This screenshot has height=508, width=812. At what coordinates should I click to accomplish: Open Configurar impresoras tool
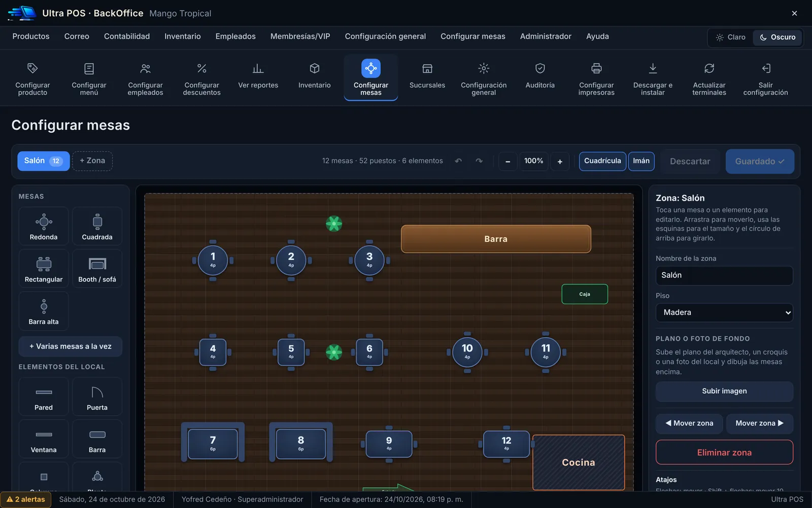pos(596,78)
